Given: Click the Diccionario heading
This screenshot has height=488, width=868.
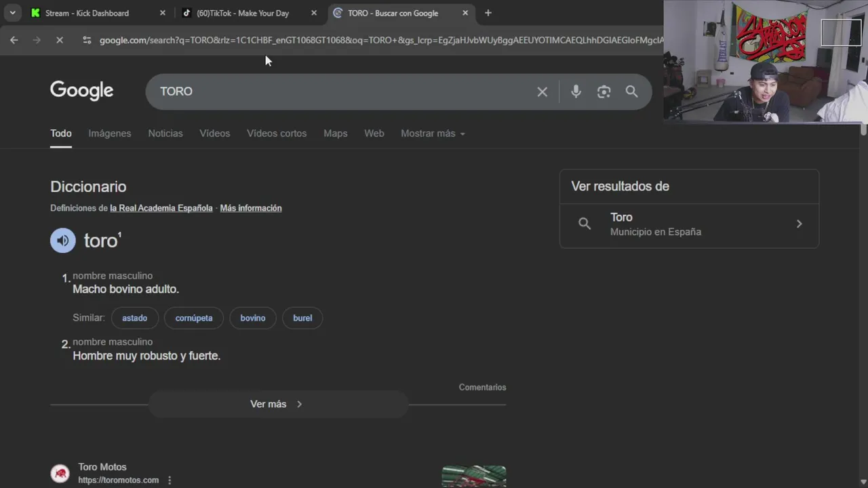Looking at the screenshot, I should tap(88, 186).
